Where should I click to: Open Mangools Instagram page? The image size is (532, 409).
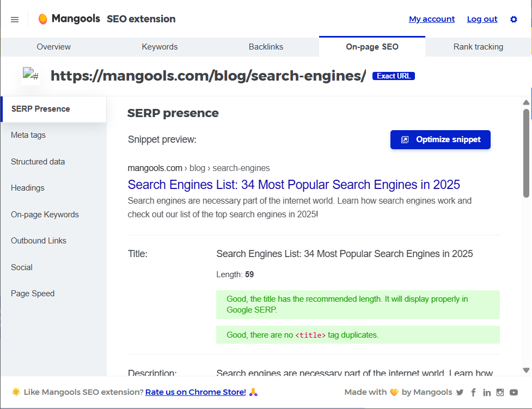click(500, 392)
